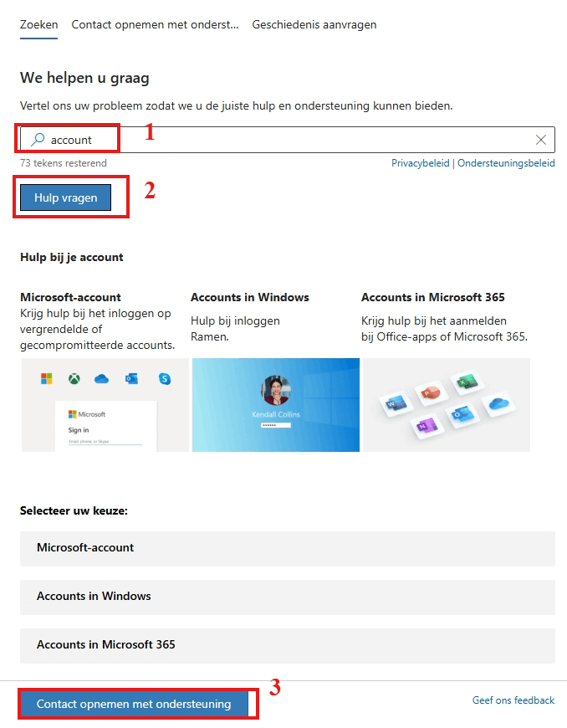Click Geef ons feedback link
Viewport: 567px width, 728px height.
513,700
